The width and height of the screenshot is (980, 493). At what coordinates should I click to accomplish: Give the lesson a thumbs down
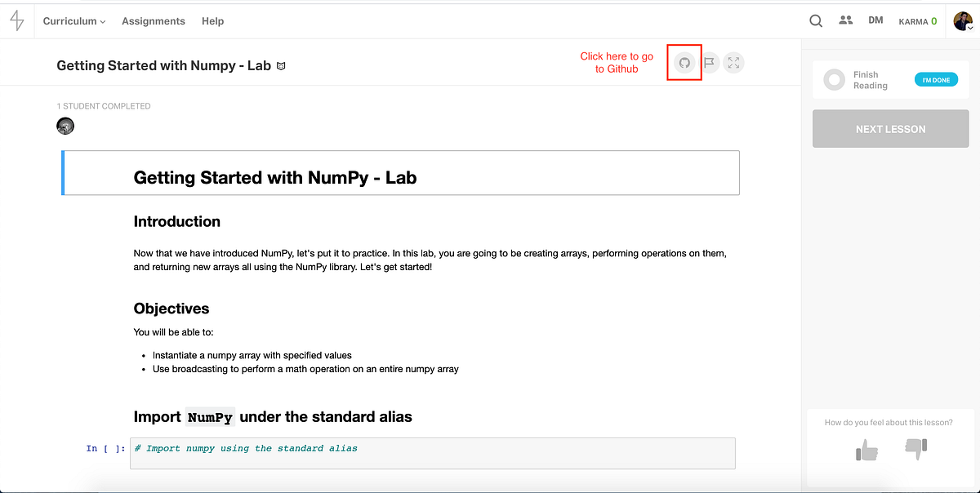coord(915,449)
